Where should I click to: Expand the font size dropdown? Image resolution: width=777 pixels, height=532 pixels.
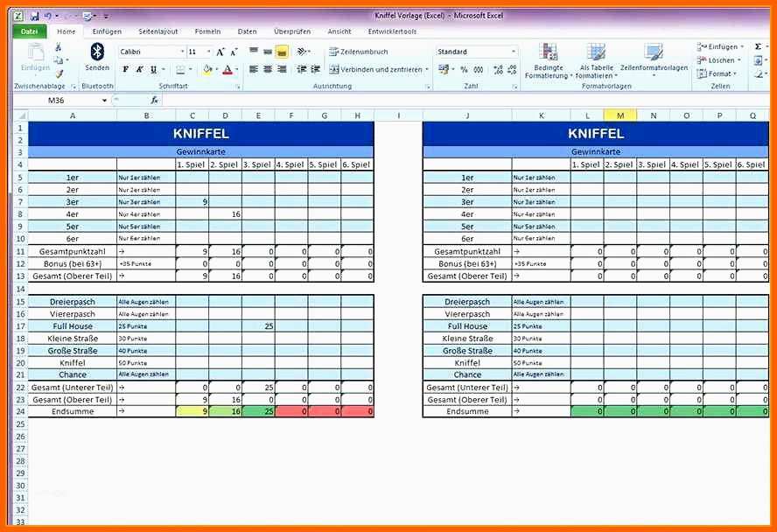point(207,52)
